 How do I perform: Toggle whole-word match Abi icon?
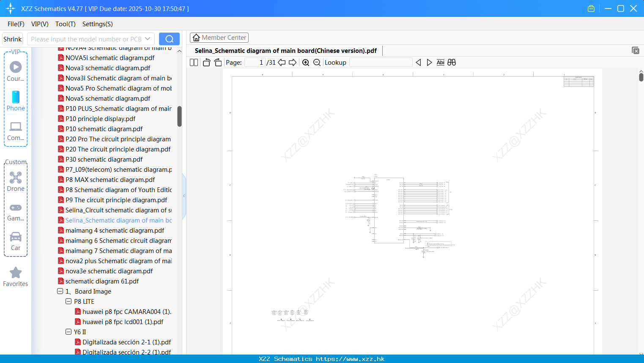pyautogui.click(x=440, y=62)
